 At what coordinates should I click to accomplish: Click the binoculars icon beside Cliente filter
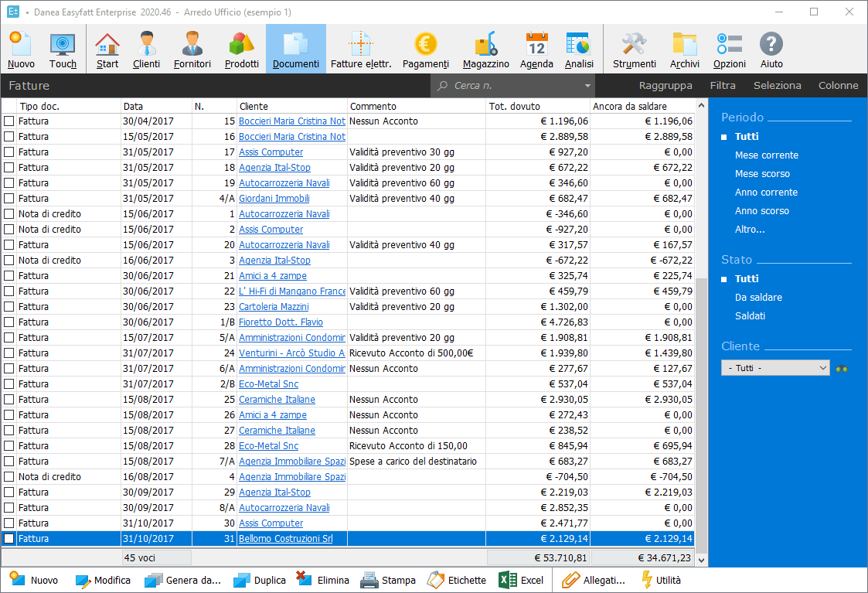pyautogui.click(x=842, y=369)
